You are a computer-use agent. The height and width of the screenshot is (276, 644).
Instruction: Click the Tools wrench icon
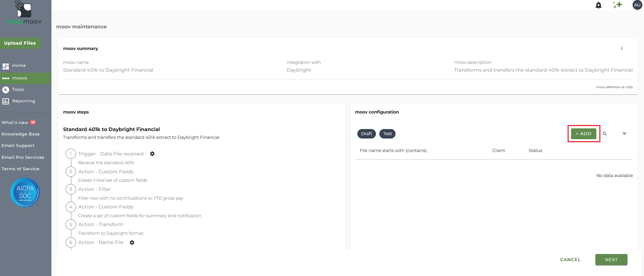[6, 90]
